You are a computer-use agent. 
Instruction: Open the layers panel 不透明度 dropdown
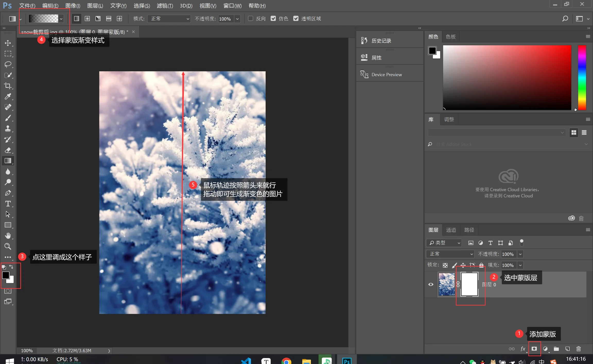tap(520, 254)
